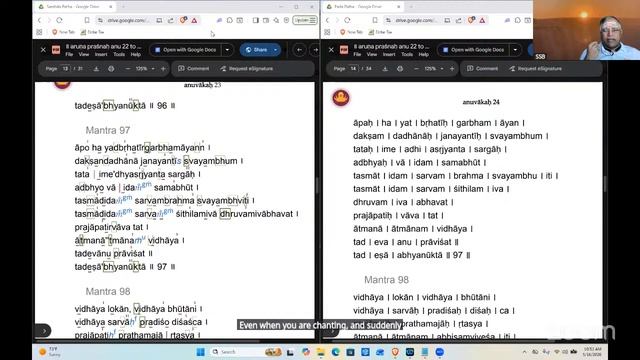Click Comment button in left viewer

pos(193,69)
